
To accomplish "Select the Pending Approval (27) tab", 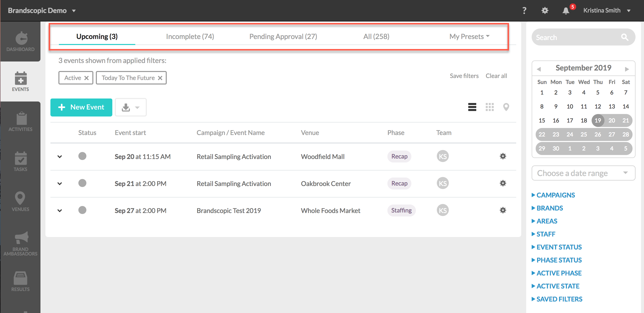I will [x=283, y=36].
